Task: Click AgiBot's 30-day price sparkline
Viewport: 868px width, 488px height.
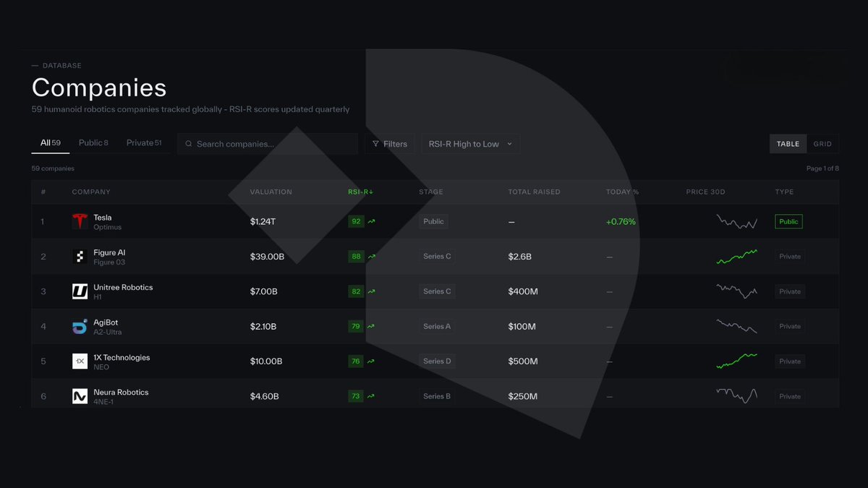Action: tap(737, 326)
